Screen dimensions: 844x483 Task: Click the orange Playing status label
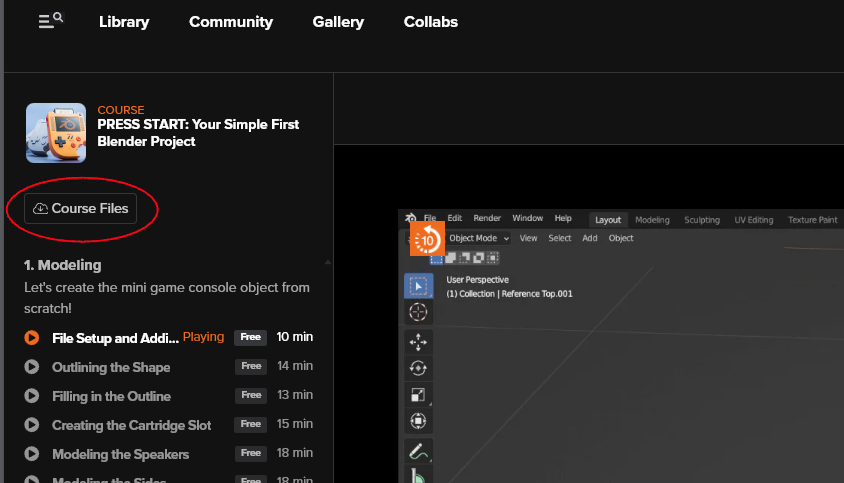203,337
